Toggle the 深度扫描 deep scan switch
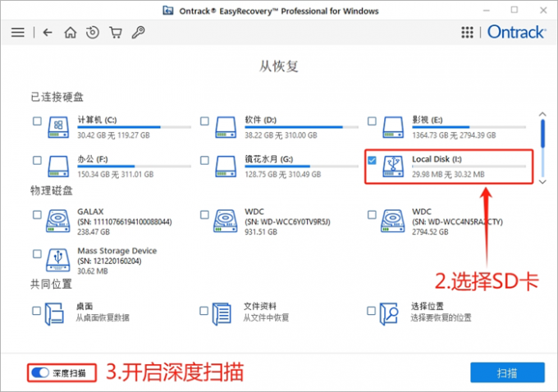Viewport: 558px width, 392px height. coord(40,372)
